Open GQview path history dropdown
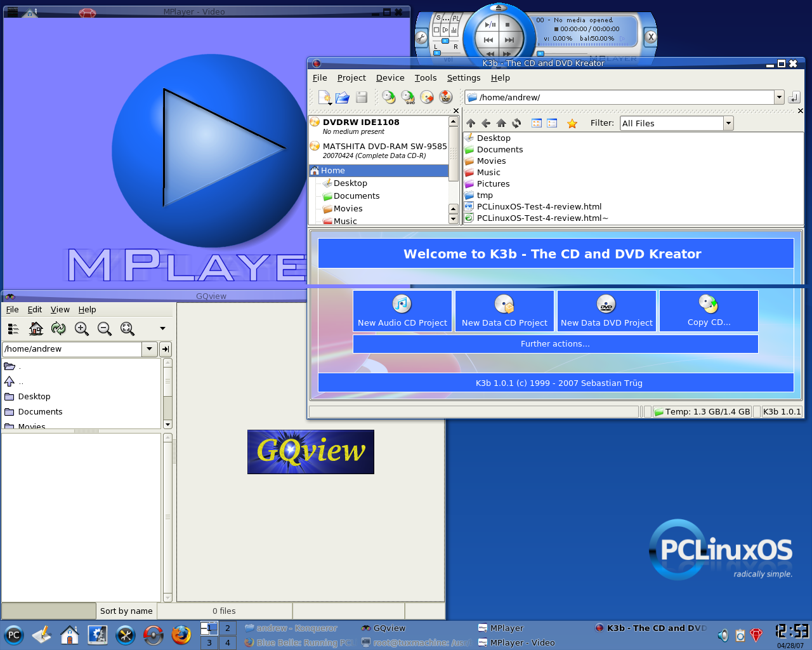Viewport: 812px width, 650px height. tap(150, 348)
